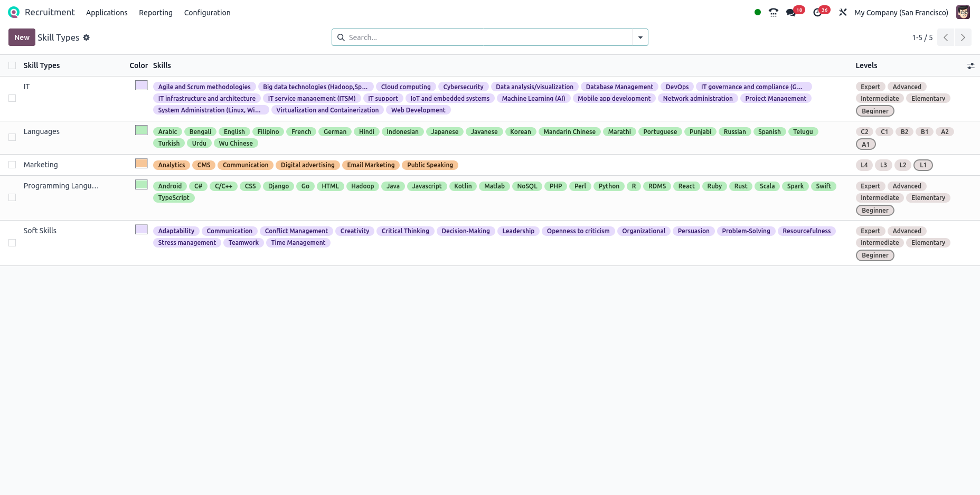Select the Soft Skills row checkbox
This screenshot has height=495, width=980.
[12, 243]
